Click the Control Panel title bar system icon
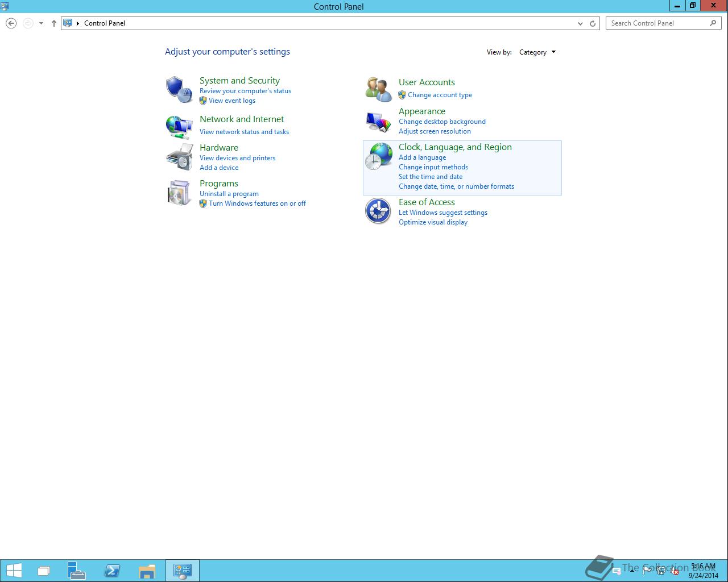Screen dimensions: 728x582 [5, 6]
